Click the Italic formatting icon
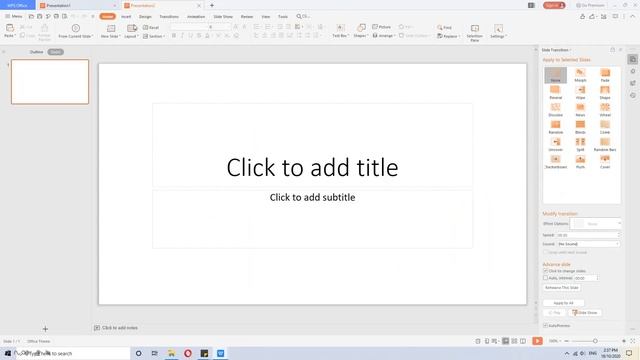The width and height of the screenshot is (640, 360). tap(182, 36)
